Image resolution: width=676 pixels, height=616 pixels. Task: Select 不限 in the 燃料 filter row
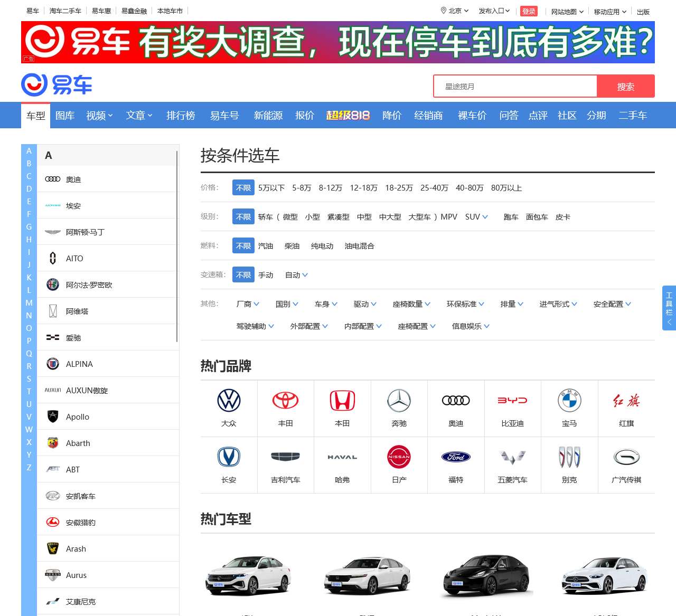[243, 246]
